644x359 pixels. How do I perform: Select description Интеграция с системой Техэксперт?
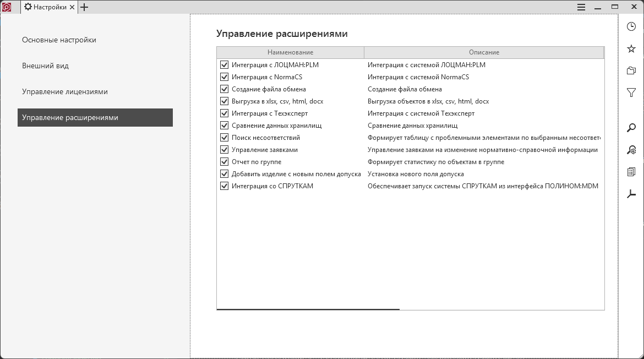(421, 113)
